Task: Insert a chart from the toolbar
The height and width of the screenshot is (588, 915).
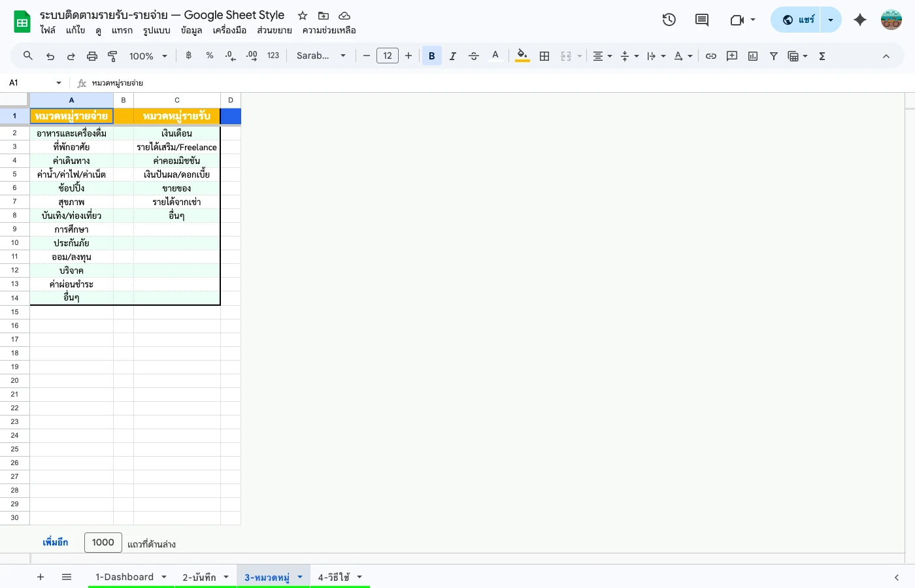Action: point(752,56)
